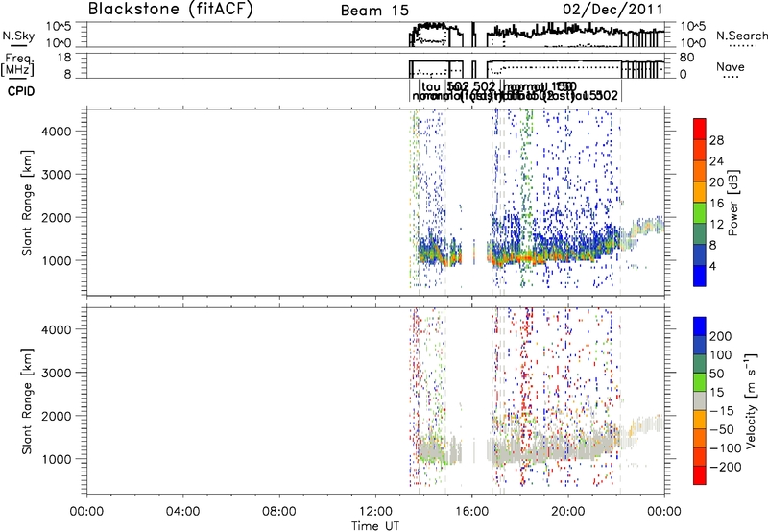Click the '18' tick on the frequency axis
This screenshot has width=768, height=532.
click(64, 58)
